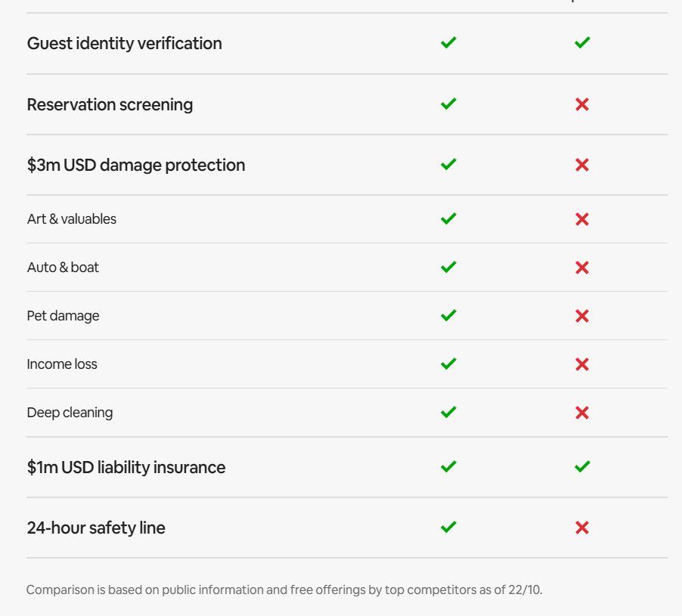Click green checkmark for Guest identity verification

pos(448,43)
